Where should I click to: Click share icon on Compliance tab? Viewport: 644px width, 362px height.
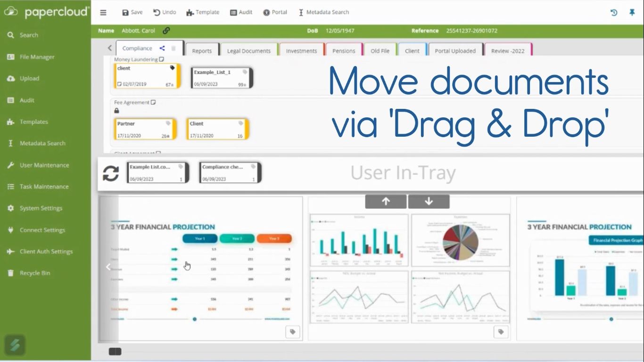tap(162, 48)
